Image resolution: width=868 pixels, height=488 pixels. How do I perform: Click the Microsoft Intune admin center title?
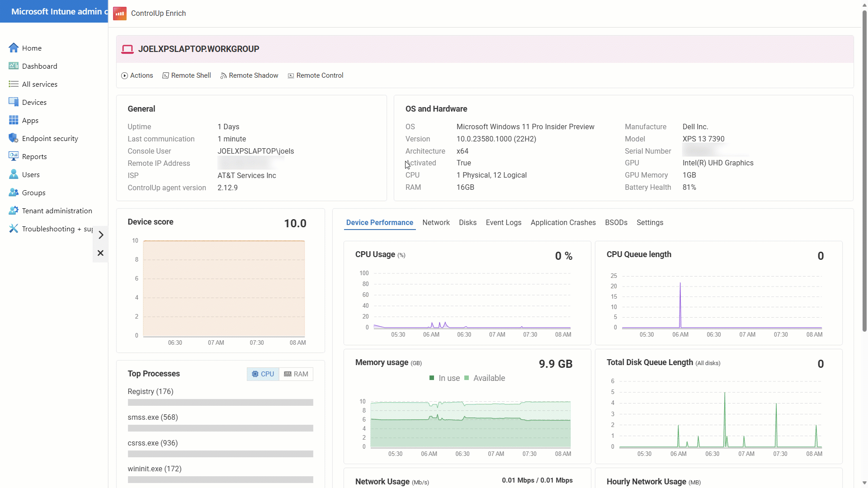pyautogui.click(x=59, y=12)
